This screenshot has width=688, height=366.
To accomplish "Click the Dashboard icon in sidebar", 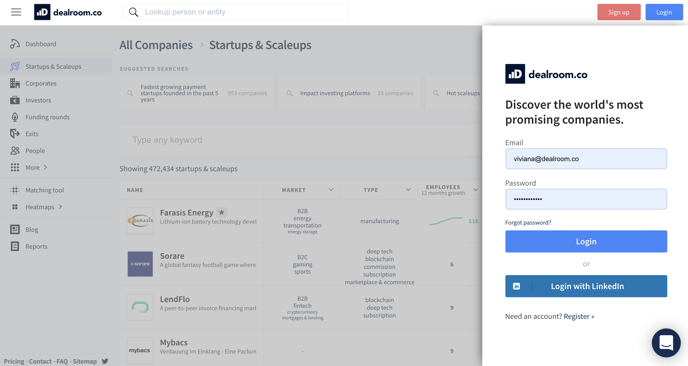I will click(15, 44).
